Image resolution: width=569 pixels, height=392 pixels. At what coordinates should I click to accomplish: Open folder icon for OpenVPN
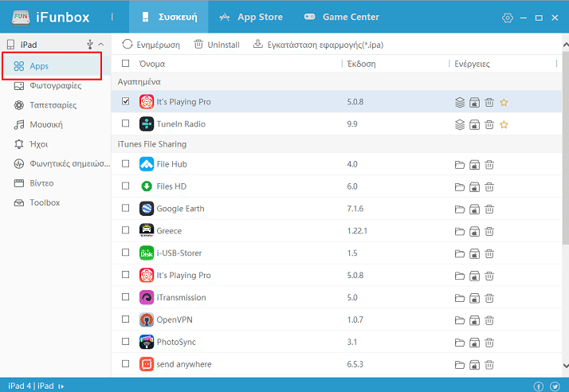point(460,320)
